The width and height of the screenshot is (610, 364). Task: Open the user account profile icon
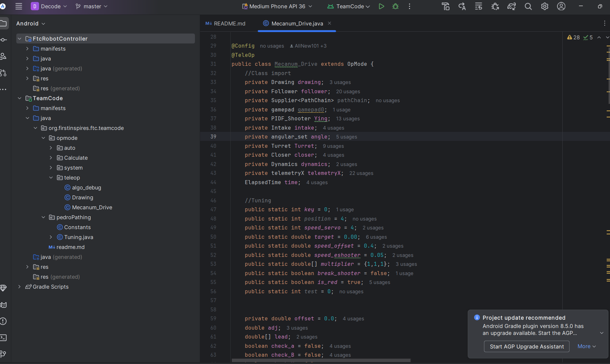(561, 6)
